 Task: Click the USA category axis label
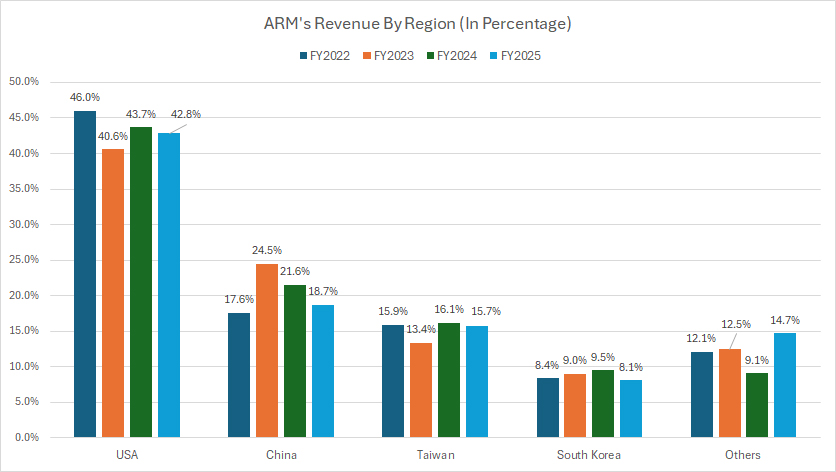point(127,455)
